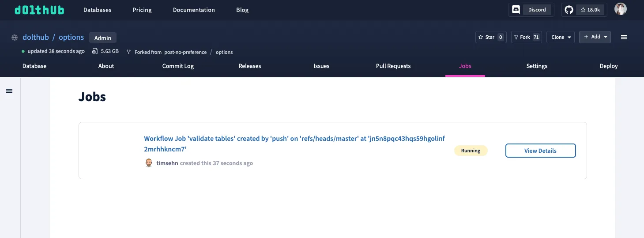Open the repository hamburger menu

click(624, 37)
